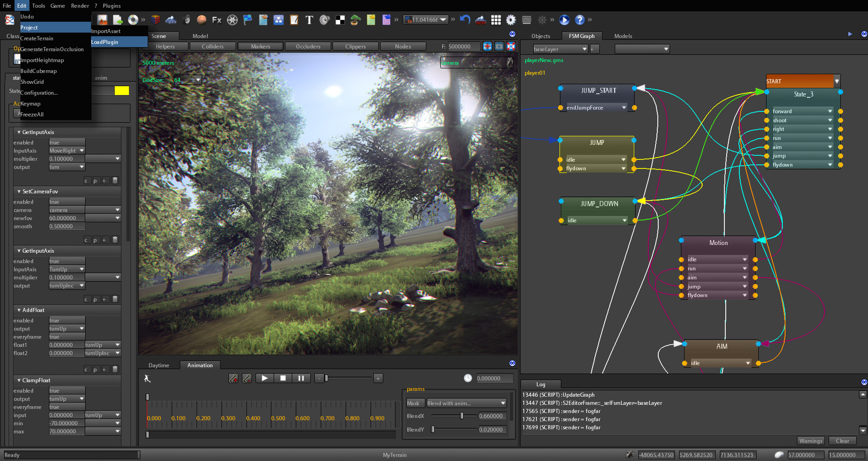Click the vegetation bonsai tree toolbar icon
Viewport: 868px width, 461px height.
pos(355,20)
